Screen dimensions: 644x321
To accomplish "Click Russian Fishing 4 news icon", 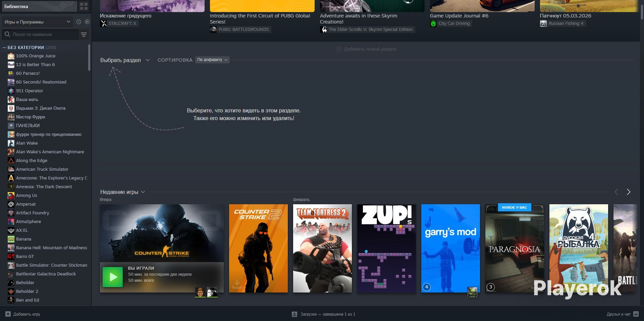I will 543,23.
